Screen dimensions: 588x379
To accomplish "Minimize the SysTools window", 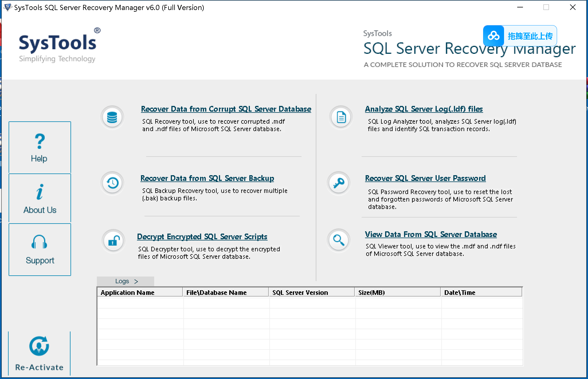I will point(520,7).
